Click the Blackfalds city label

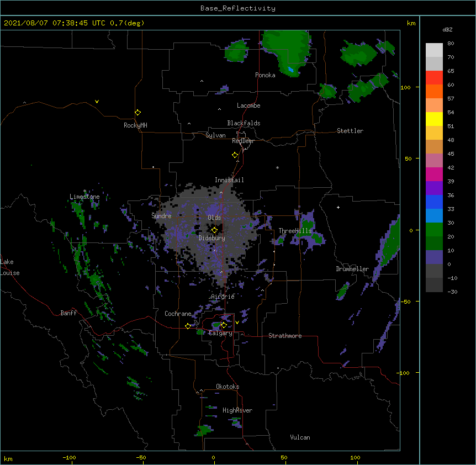click(244, 123)
